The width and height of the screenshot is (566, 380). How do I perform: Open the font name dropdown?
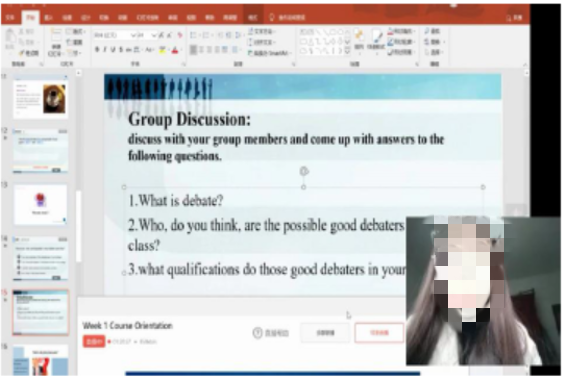[115, 35]
